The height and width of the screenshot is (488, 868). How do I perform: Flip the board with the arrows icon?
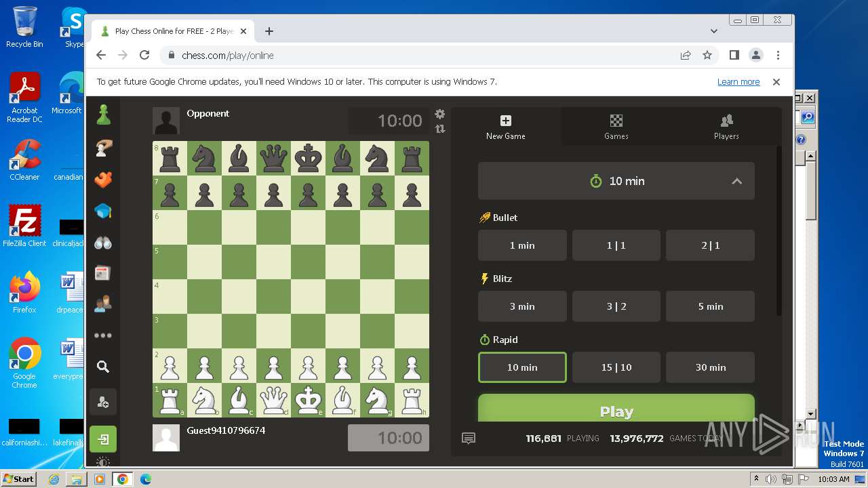(x=440, y=129)
